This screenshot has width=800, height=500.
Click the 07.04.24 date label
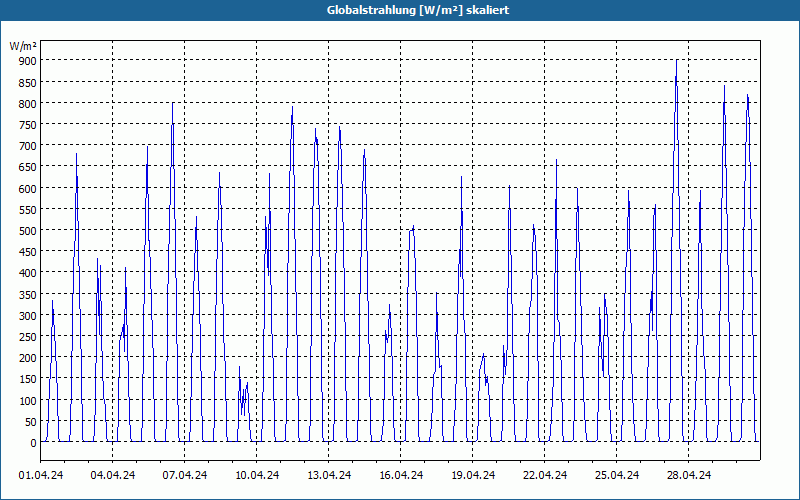coord(185,475)
